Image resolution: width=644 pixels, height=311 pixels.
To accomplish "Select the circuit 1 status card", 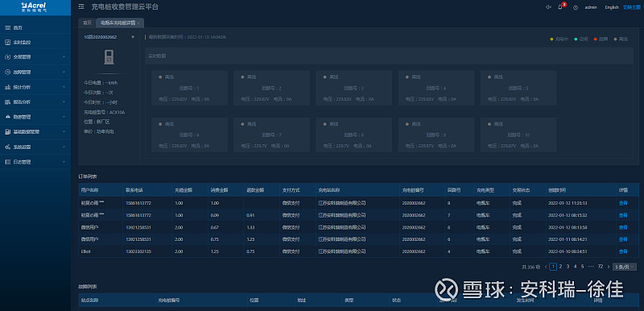I will [189, 88].
